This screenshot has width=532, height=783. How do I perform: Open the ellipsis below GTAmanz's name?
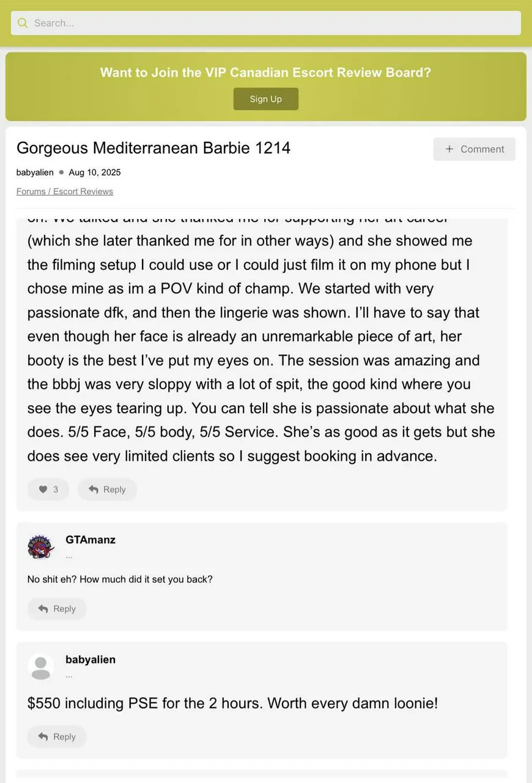69,555
